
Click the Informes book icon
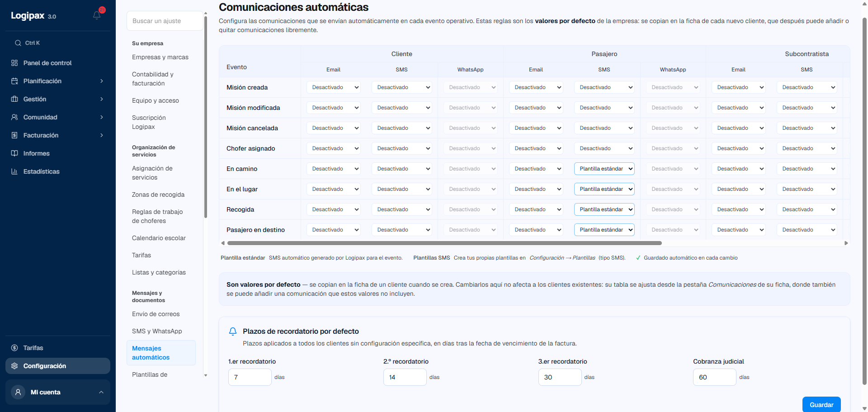coord(14,153)
